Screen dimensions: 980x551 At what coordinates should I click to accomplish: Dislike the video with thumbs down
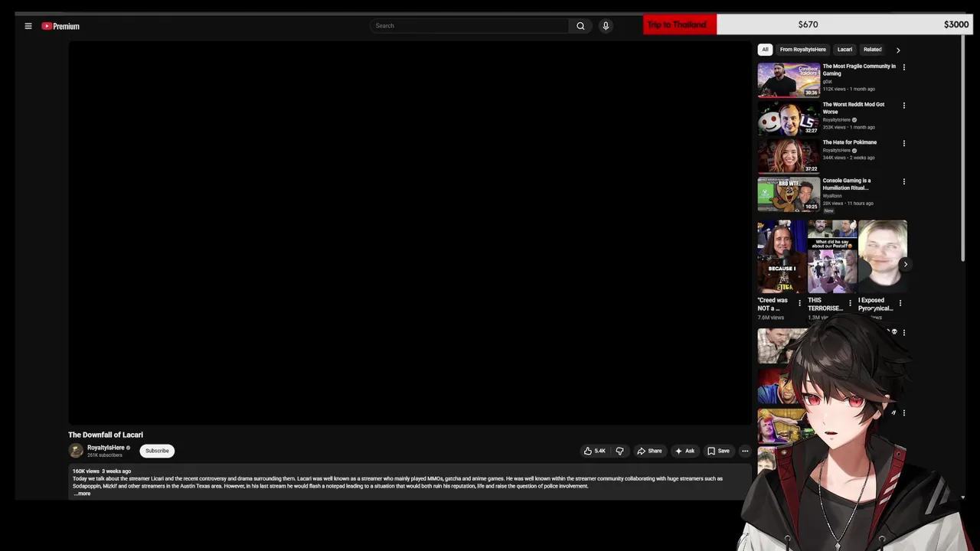click(620, 451)
